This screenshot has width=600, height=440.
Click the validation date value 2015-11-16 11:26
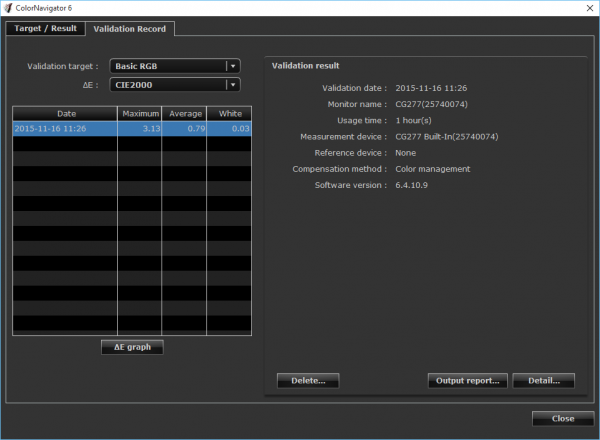(x=431, y=88)
